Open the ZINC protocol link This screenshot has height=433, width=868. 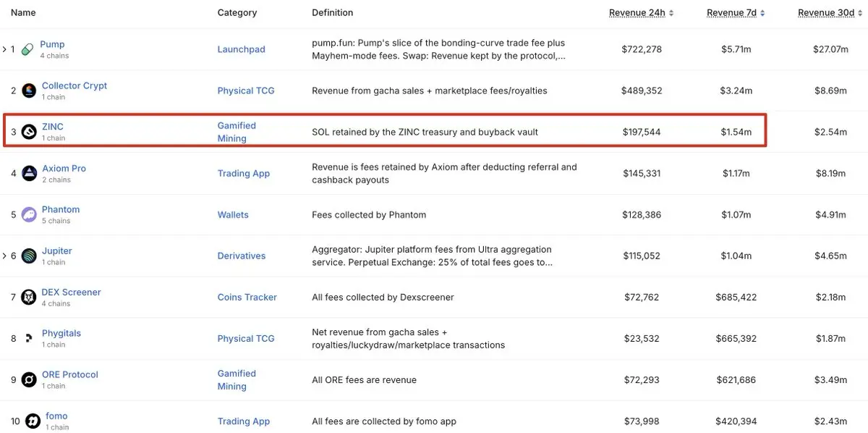click(x=53, y=127)
